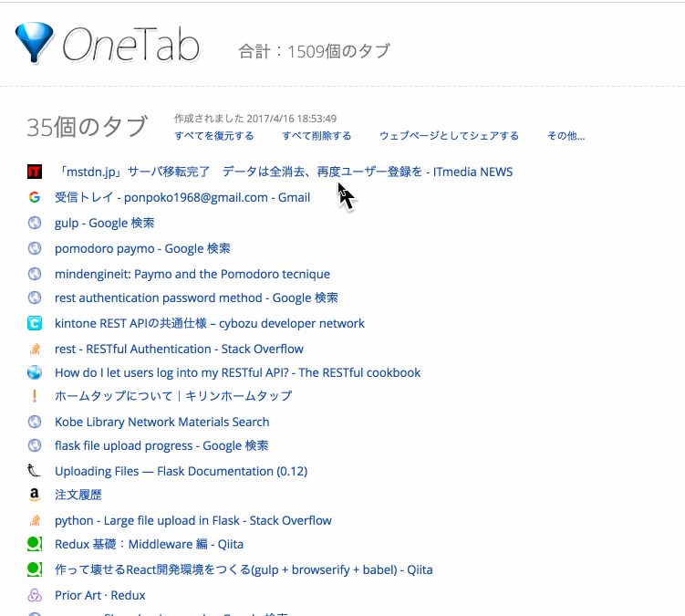This screenshot has height=616, width=685.
Task: Open rest - RESTful Authentication Stack Overflow link
Action: click(x=179, y=349)
